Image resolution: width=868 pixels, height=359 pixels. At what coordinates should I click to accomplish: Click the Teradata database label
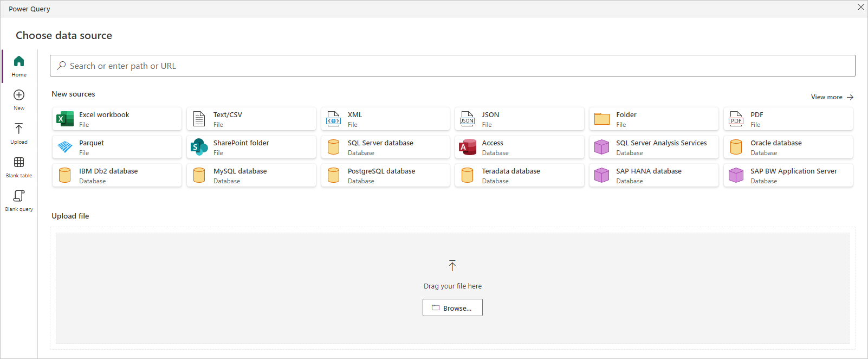coord(511,171)
